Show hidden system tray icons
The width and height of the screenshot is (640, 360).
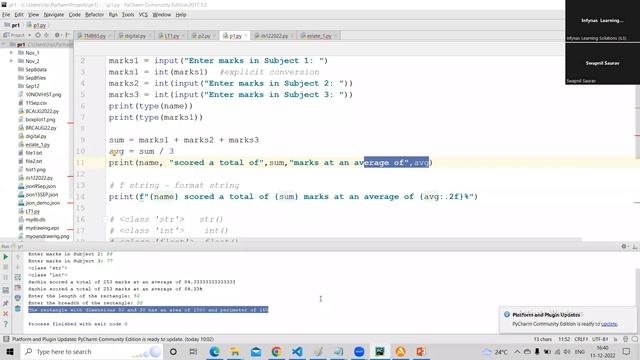coord(517,351)
